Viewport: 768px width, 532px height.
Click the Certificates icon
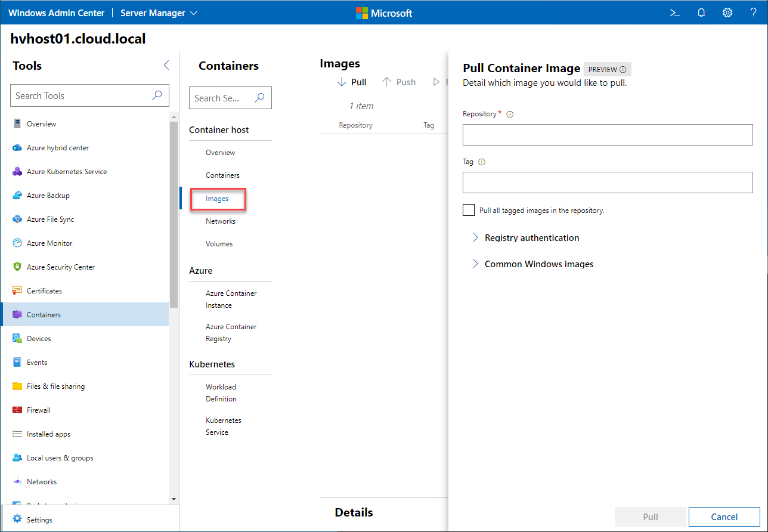(17, 291)
